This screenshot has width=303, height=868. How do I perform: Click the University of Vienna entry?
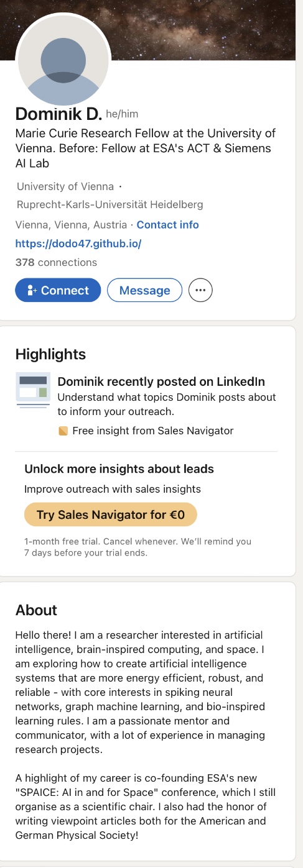tap(65, 186)
